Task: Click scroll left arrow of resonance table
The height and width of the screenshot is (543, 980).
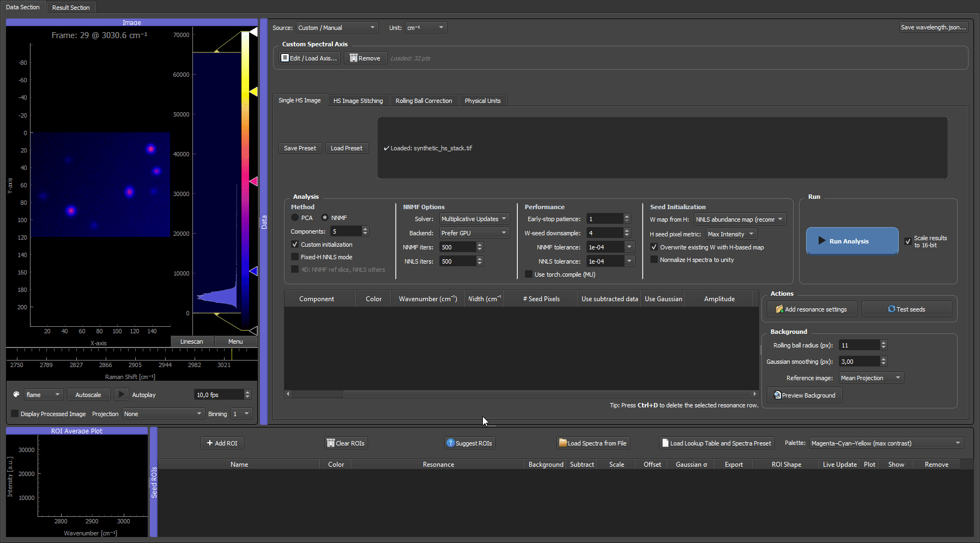Action: pos(288,394)
